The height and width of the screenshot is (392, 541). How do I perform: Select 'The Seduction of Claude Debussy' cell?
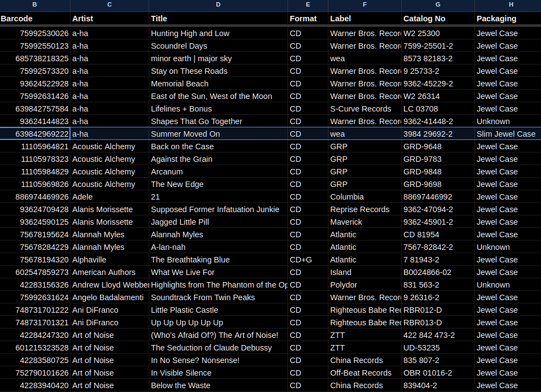[218, 348]
